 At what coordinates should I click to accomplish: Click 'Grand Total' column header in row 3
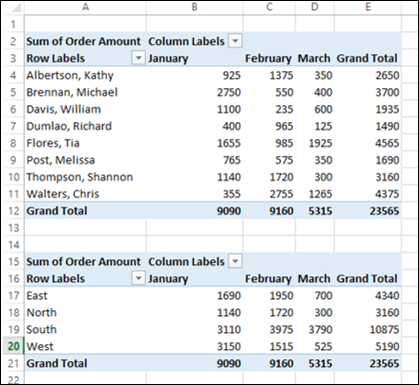[x=367, y=58]
